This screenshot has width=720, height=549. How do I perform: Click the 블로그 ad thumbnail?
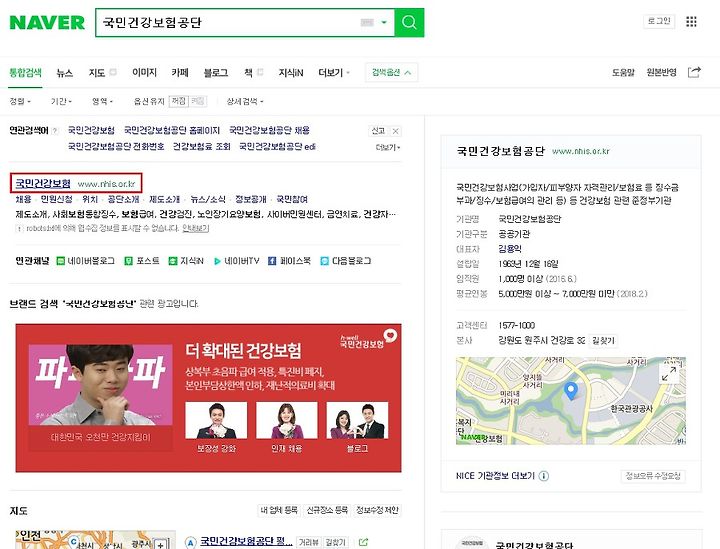click(357, 420)
